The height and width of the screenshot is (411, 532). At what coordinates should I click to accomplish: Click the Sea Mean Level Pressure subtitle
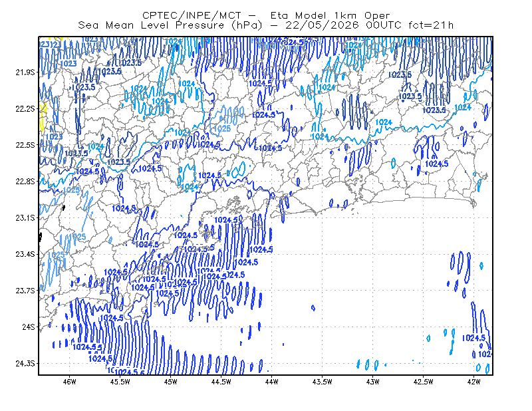pyautogui.click(x=265, y=25)
